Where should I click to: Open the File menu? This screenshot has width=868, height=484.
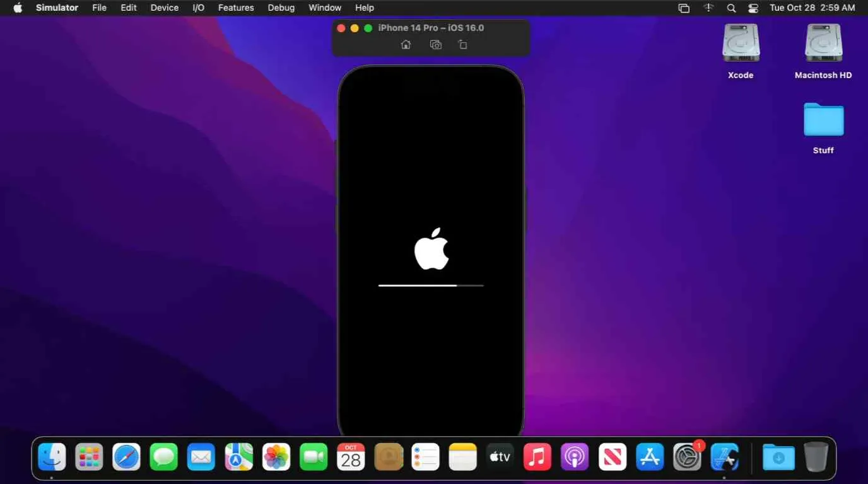tap(99, 8)
